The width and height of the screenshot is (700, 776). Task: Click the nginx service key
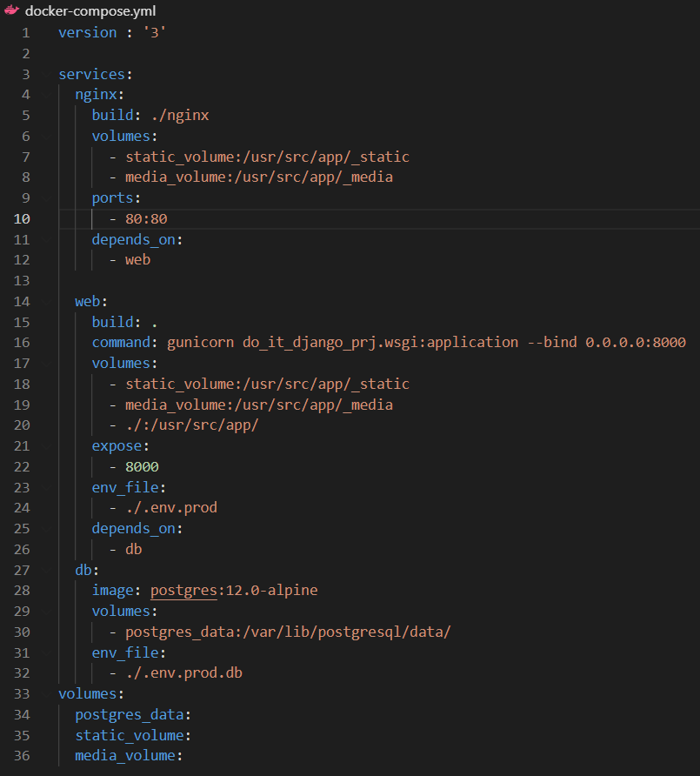click(99, 95)
